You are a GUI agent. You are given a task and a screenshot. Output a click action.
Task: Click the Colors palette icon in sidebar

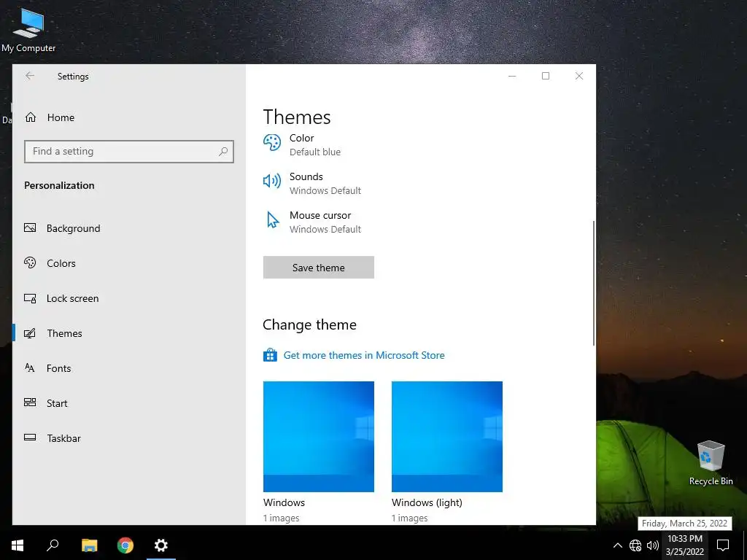(30, 262)
